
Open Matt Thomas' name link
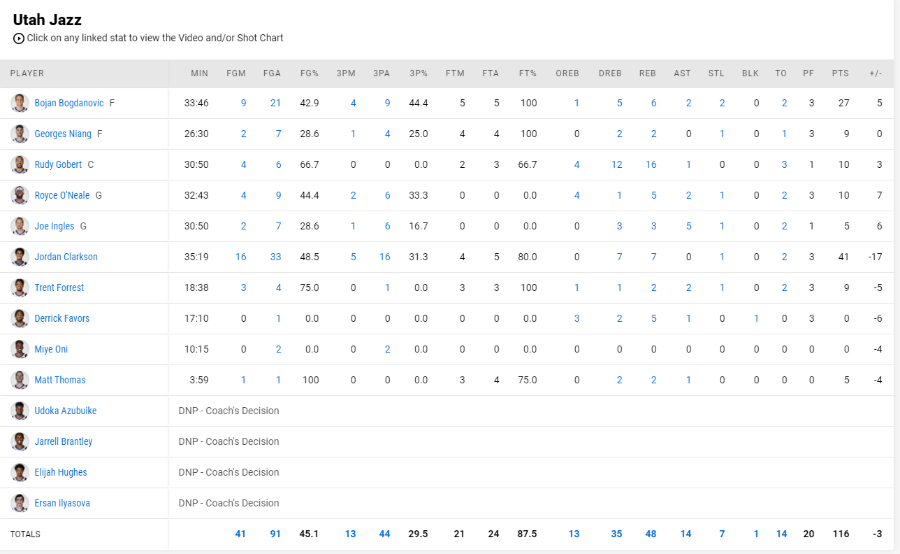[60, 379]
